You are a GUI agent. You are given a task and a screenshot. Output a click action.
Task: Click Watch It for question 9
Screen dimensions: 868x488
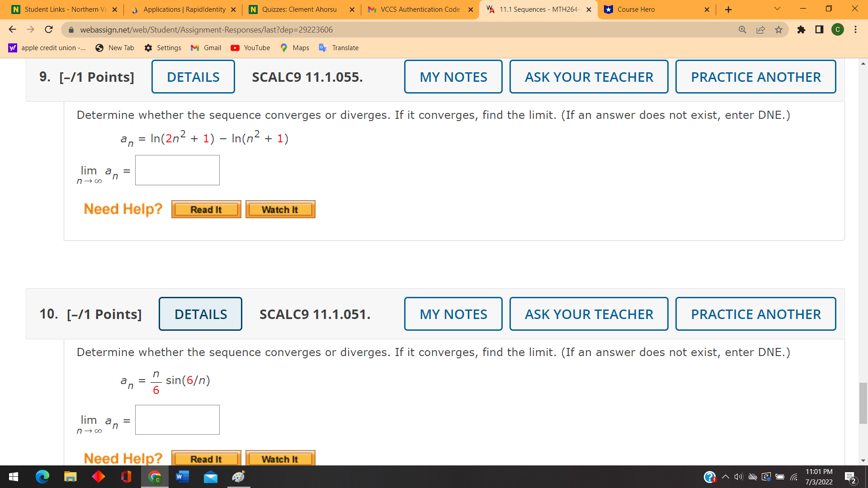pos(280,210)
